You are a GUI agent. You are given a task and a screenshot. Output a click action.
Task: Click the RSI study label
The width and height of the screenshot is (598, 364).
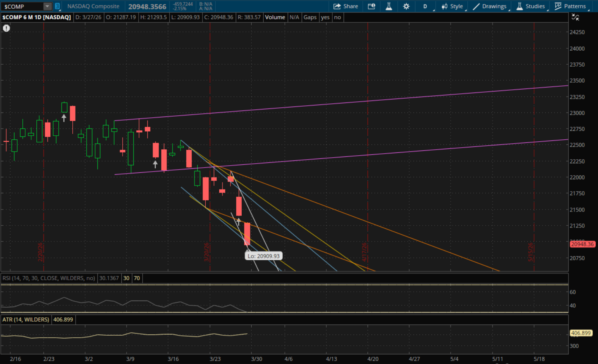click(x=49, y=278)
